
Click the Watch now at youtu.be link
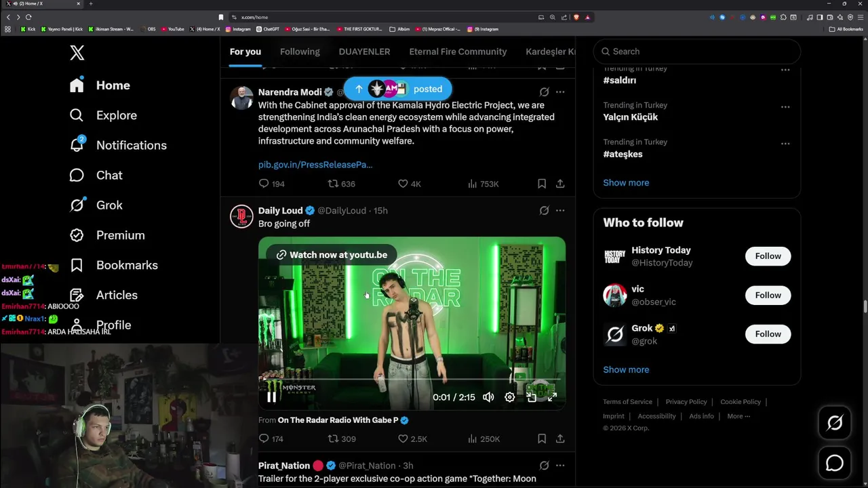[x=332, y=255]
